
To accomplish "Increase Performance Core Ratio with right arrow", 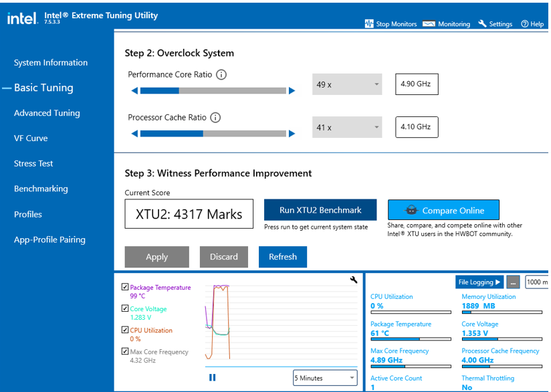I will (x=292, y=91).
